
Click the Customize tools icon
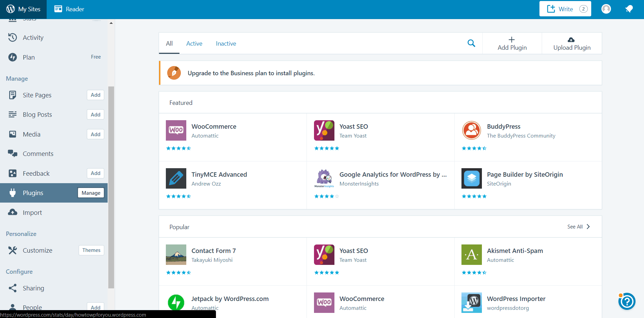tap(13, 250)
